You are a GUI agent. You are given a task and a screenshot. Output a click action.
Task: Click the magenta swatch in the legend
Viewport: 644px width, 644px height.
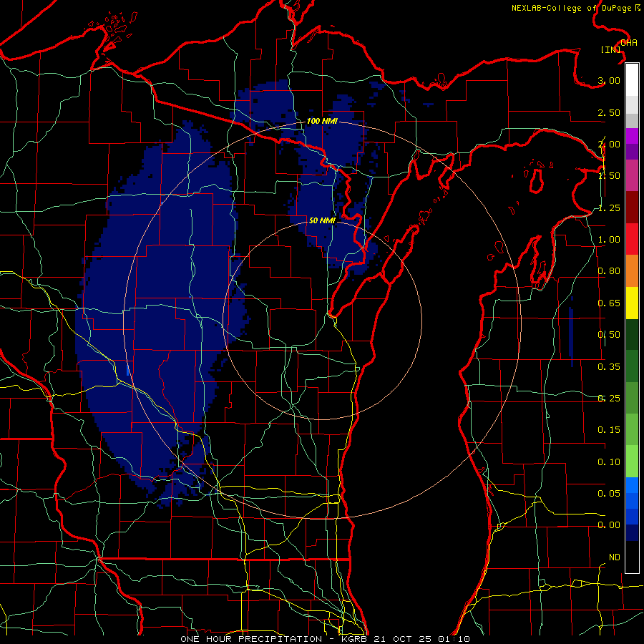[632, 136]
